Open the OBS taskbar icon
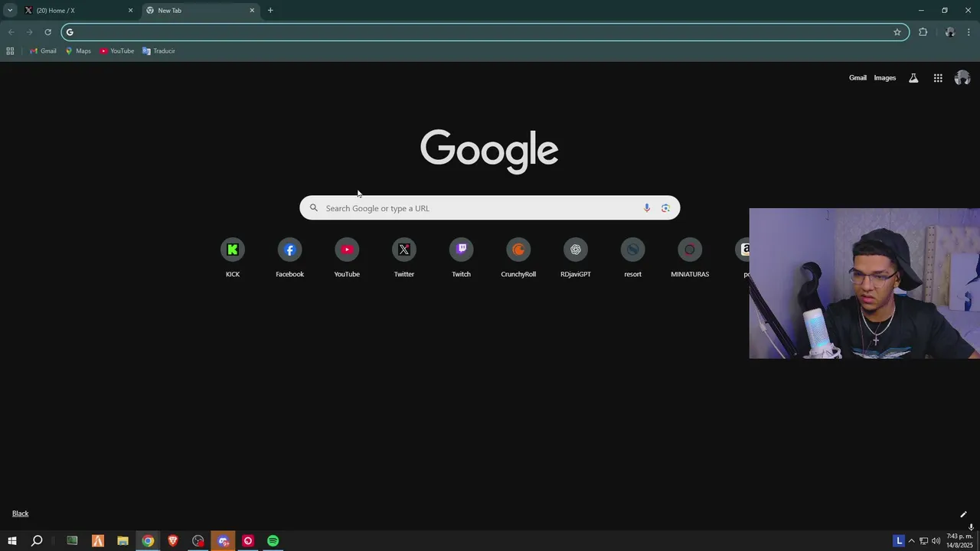Image resolution: width=980 pixels, height=551 pixels. pos(198,541)
